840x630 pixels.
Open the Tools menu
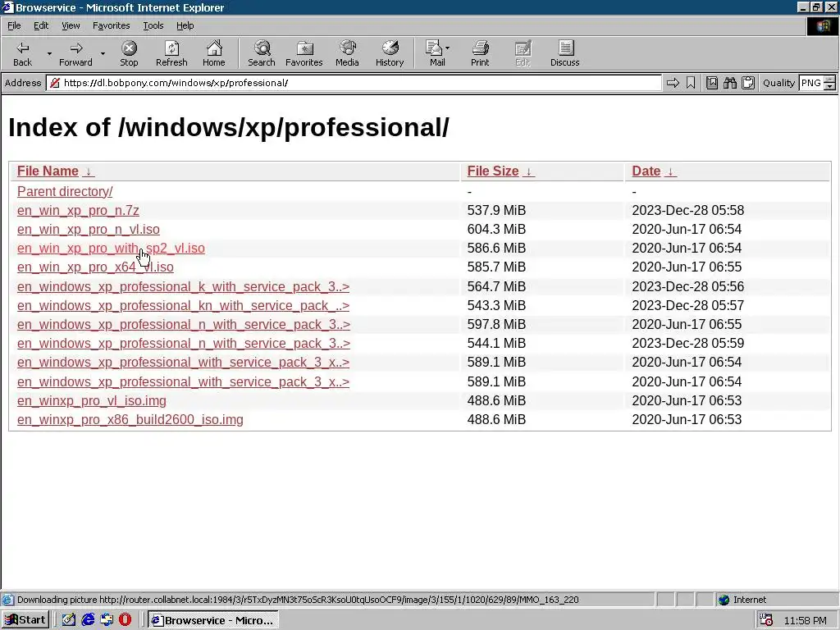pyautogui.click(x=153, y=25)
